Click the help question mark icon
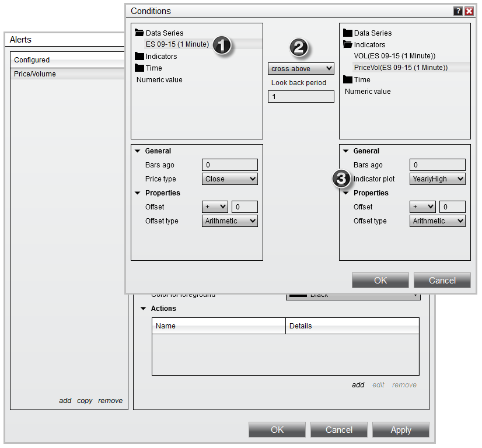This screenshot has width=482, height=448. point(458,11)
